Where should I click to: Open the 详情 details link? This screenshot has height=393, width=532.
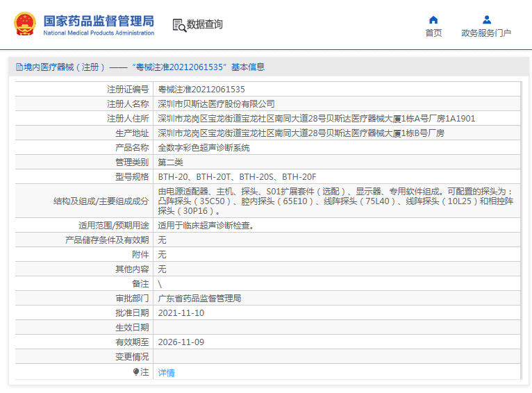[x=166, y=373]
